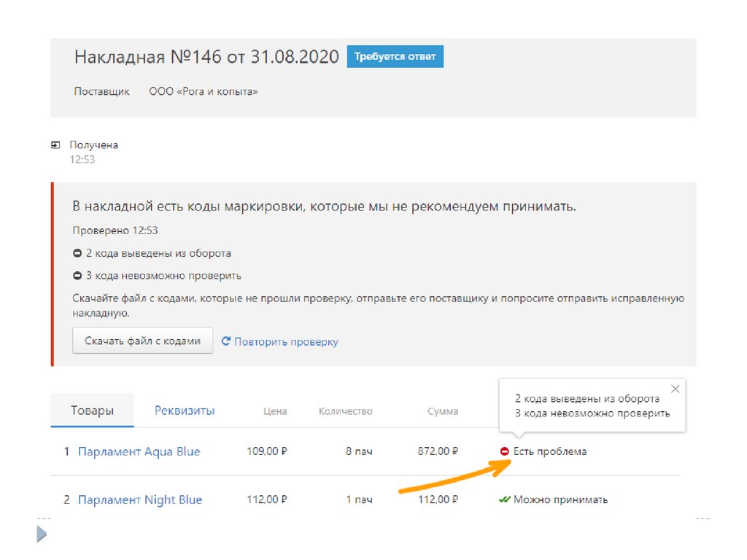Open the Парламент Night Blue product link
747x560 pixels.
pos(140,500)
